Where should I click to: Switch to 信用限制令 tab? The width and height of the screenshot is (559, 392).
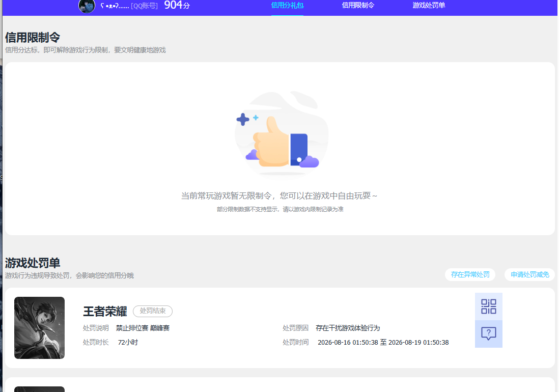(358, 5)
